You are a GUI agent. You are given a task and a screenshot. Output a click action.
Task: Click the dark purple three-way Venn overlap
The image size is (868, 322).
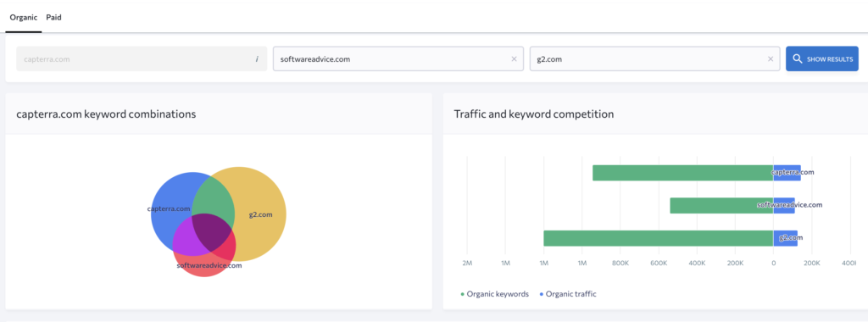[212, 231]
